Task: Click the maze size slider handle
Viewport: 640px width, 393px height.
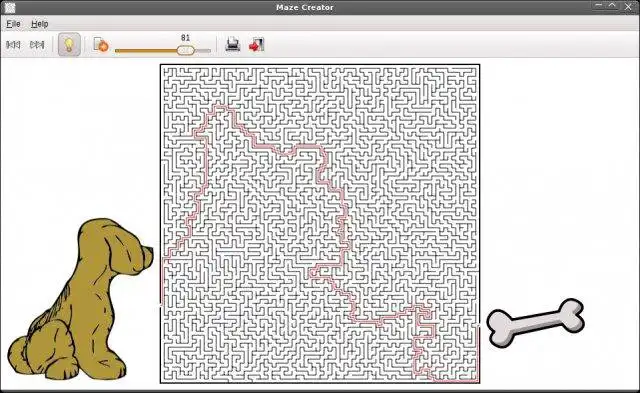Action: point(186,51)
